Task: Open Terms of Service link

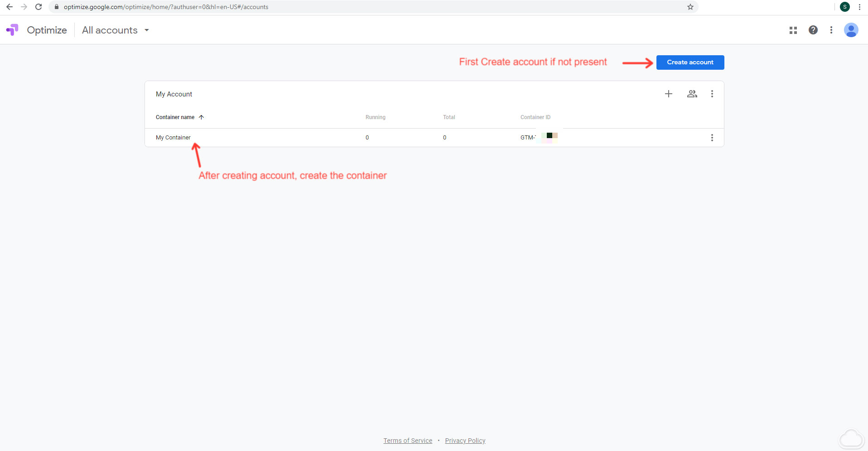Action: coord(407,441)
